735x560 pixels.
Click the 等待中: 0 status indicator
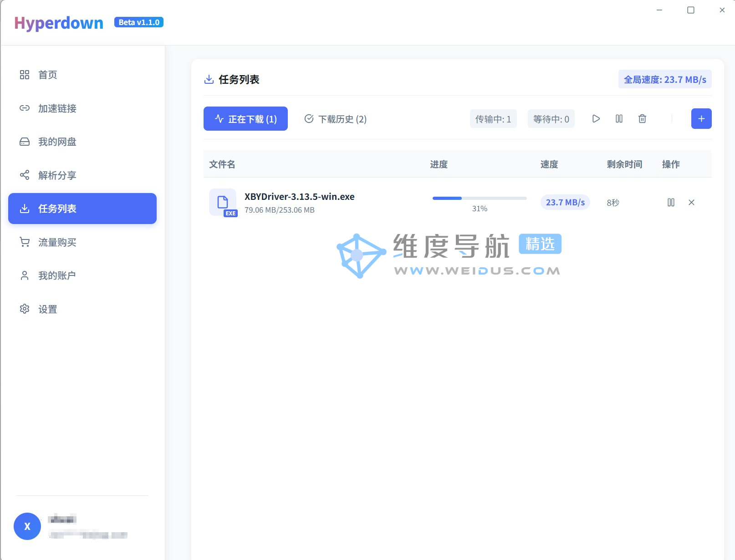(x=551, y=118)
